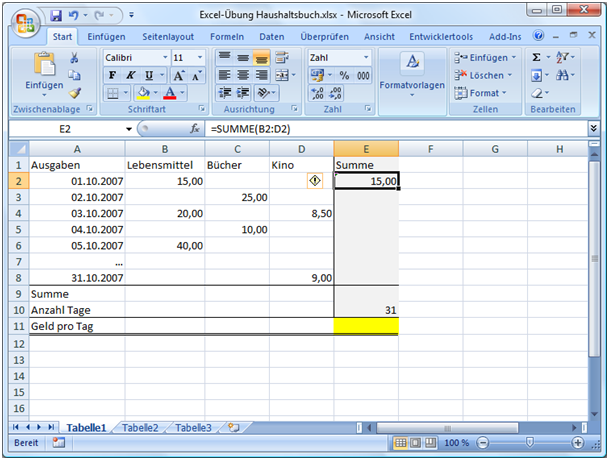Click the zoom slider handle
The image size is (609, 460).
click(x=530, y=442)
